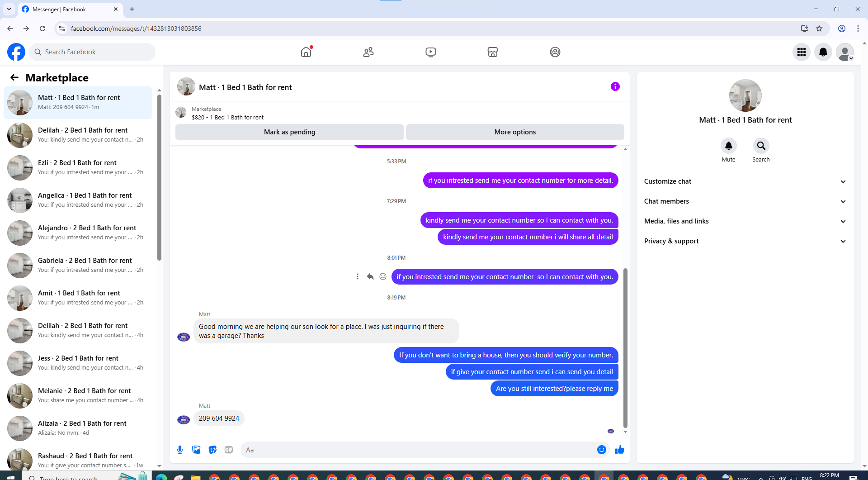This screenshot has width=868, height=480.
Task: Open Alejandro 2 Bed 1 Bath conversation
Action: 78,233
